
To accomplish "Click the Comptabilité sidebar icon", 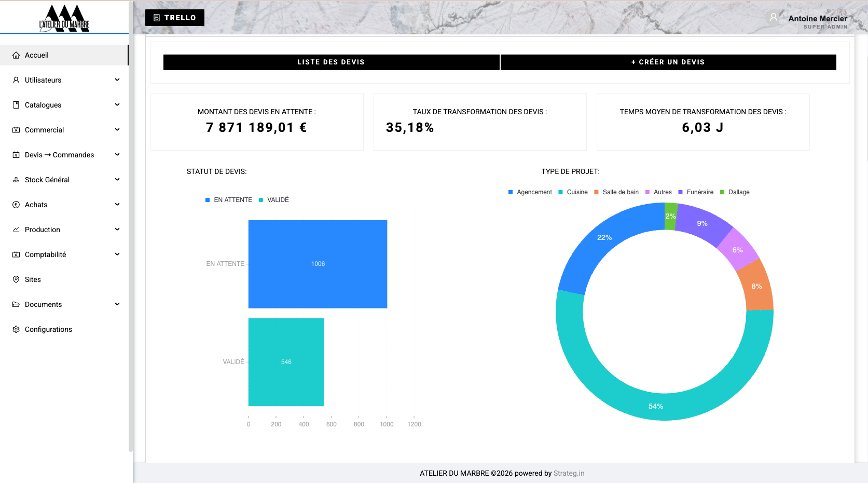I will coord(16,254).
